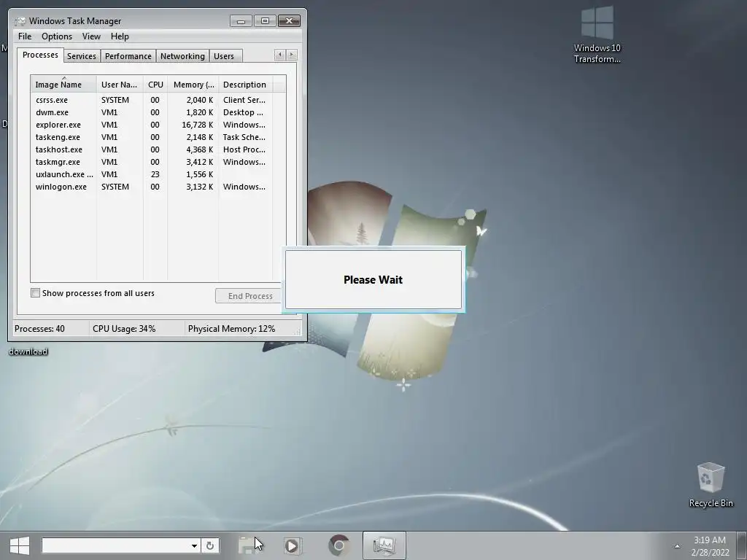Switch to the Performance tab
The height and width of the screenshot is (560, 747).
point(128,56)
